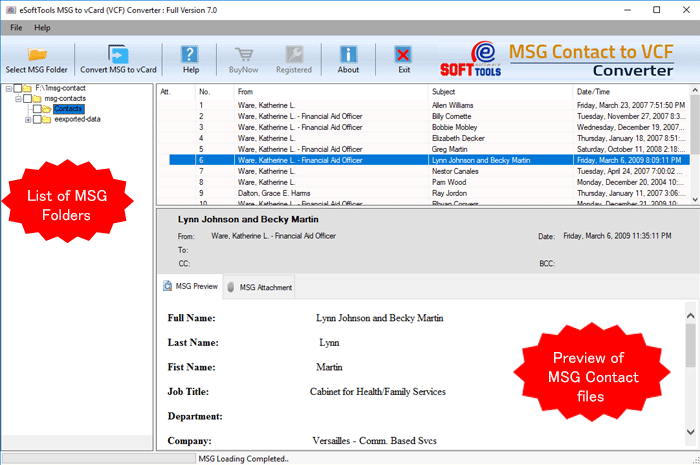Check the F:\1msg-contact root checkbox

(17, 88)
